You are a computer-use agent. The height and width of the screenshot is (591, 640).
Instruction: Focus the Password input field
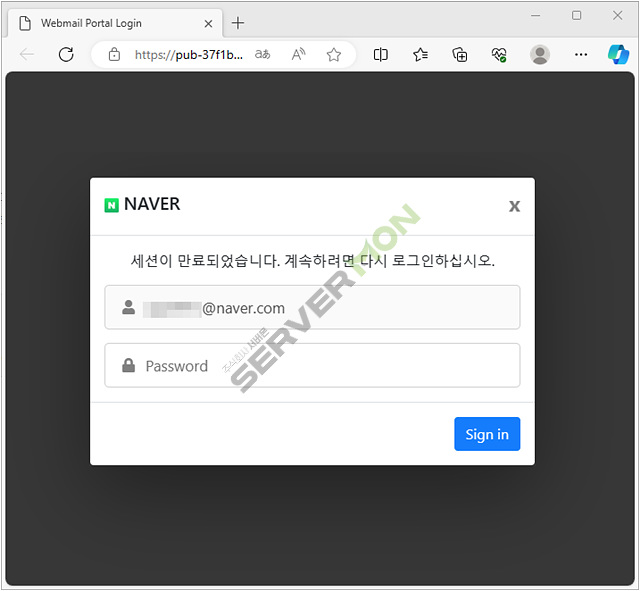[312, 365]
